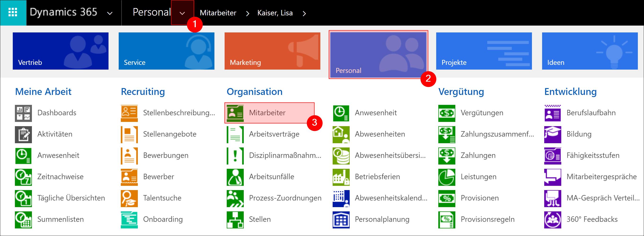
Task: Open the Mitarbeitergespräche icon
Action: coord(553,177)
